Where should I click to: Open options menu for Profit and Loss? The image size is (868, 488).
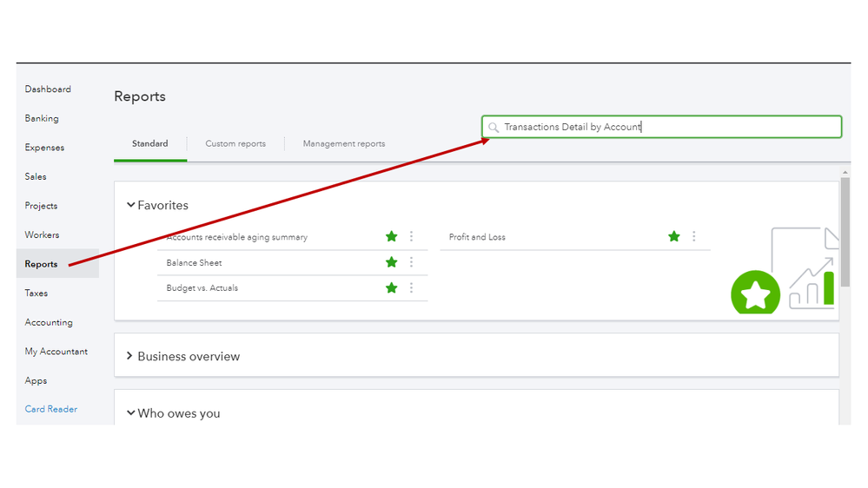[693, 236]
